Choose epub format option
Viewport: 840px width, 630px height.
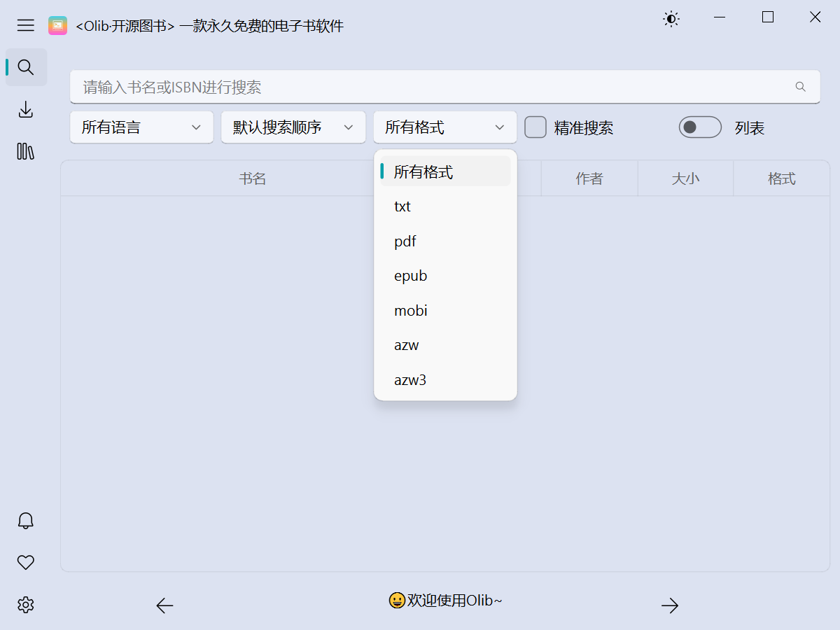[x=445, y=276]
